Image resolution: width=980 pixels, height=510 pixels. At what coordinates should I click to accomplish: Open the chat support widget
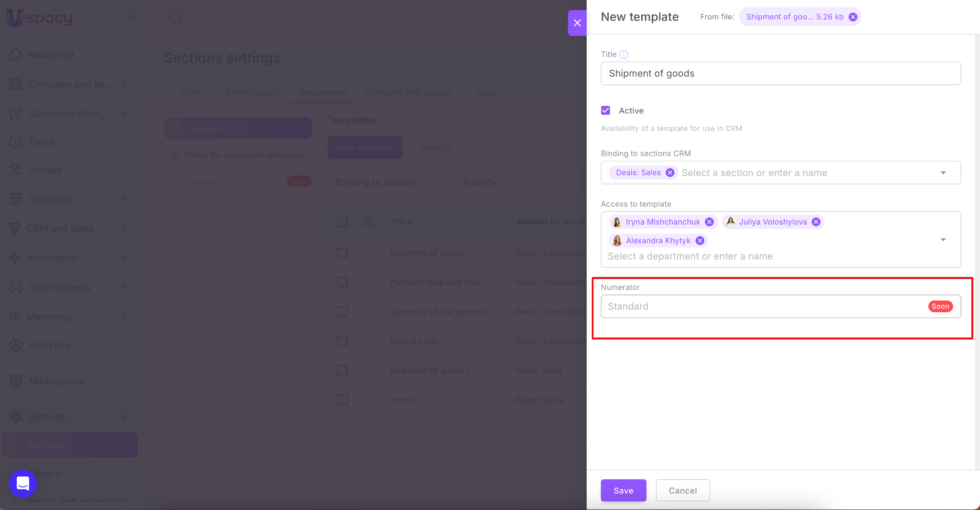(23, 484)
